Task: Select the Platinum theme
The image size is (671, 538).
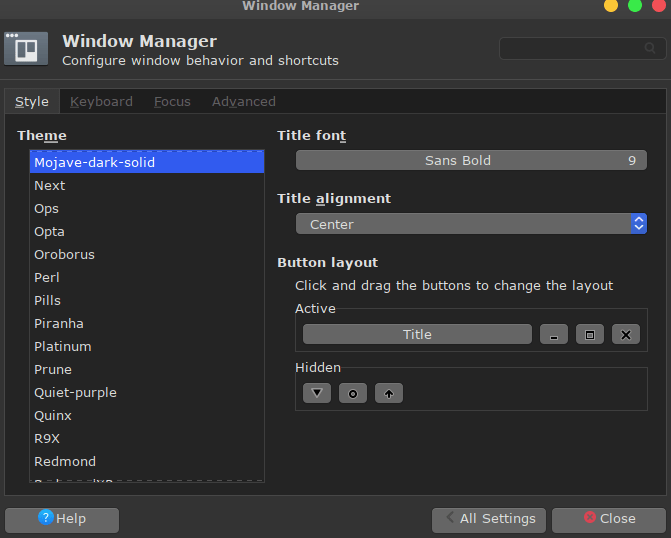Action: pyautogui.click(x=147, y=347)
